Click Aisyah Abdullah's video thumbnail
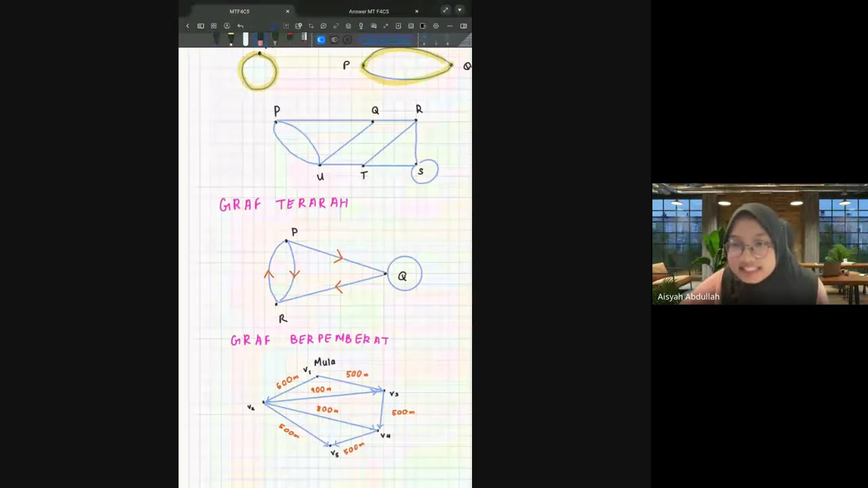Image resolution: width=868 pixels, height=488 pixels. (x=759, y=243)
